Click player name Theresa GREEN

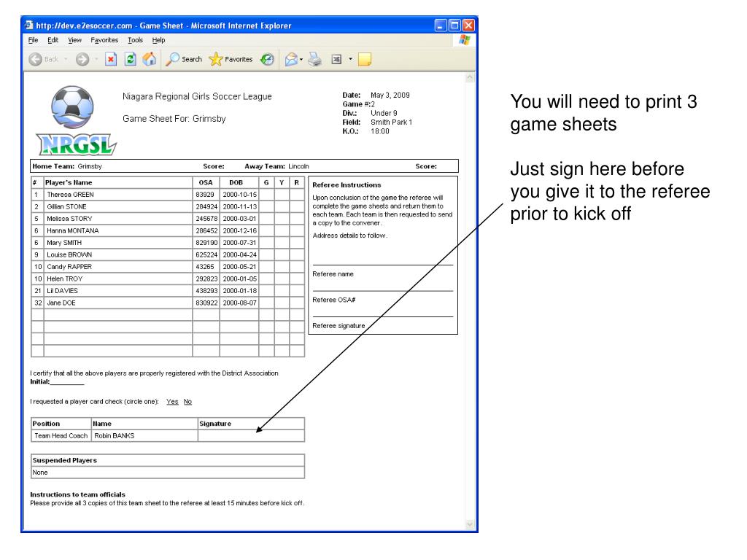pyautogui.click(x=70, y=194)
